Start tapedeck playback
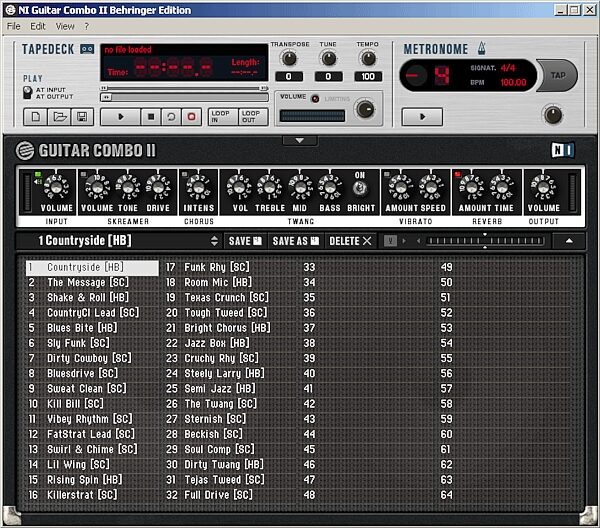The width and height of the screenshot is (600, 528). pos(121,117)
